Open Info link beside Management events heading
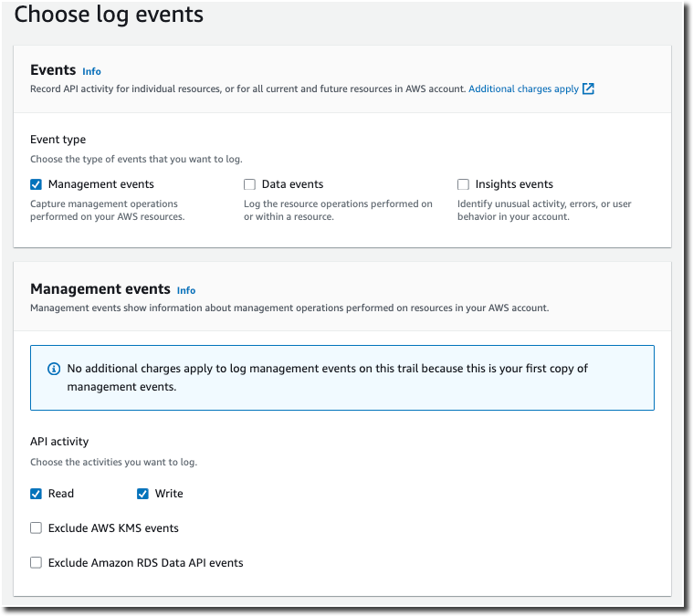The height and width of the screenshot is (616, 693). pyautogui.click(x=186, y=290)
